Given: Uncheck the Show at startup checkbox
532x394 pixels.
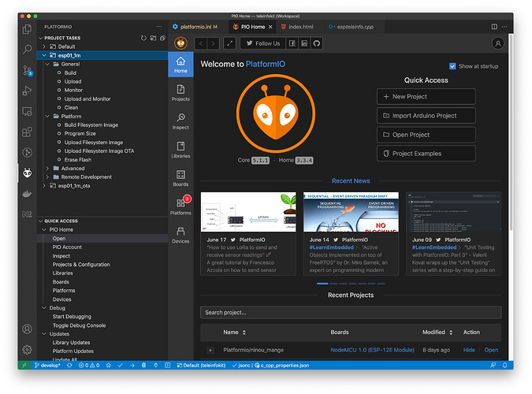Looking at the screenshot, I should (452, 66).
